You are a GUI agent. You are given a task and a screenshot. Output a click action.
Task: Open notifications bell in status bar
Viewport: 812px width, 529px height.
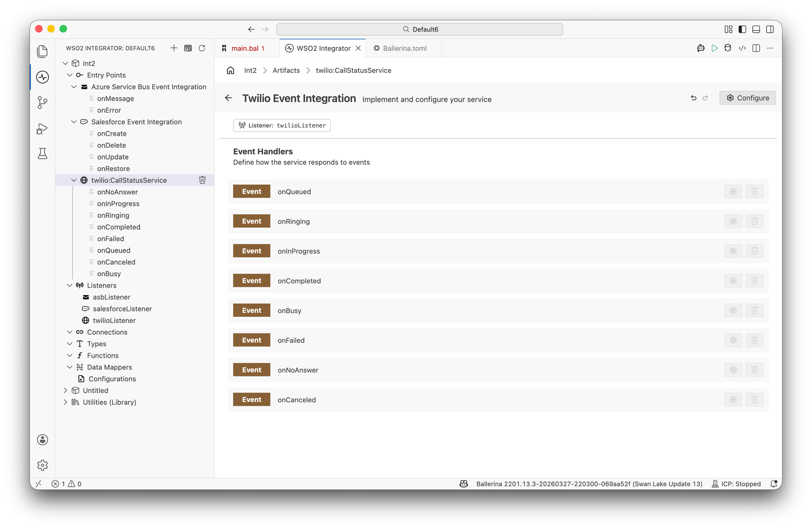pos(774,484)
